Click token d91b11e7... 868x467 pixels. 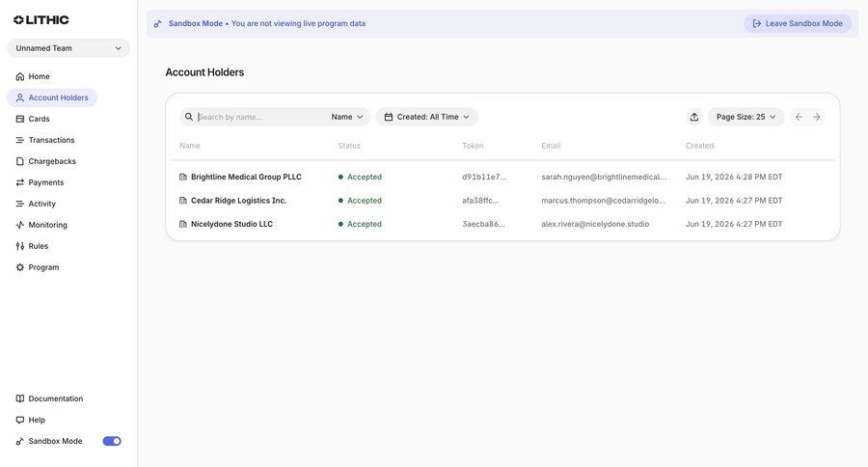[x=484, y=177]
